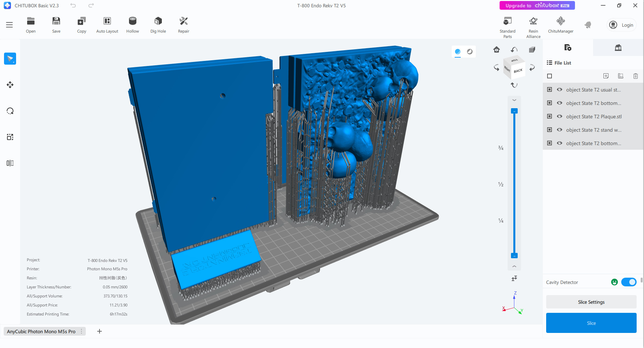Click the bottom handle of layer slider
644x348 pixels.
[x=514, y=256]
